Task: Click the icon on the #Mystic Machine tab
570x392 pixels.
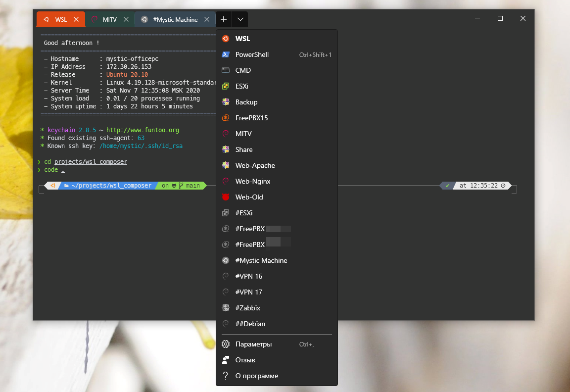Action: tap(144, 20)
